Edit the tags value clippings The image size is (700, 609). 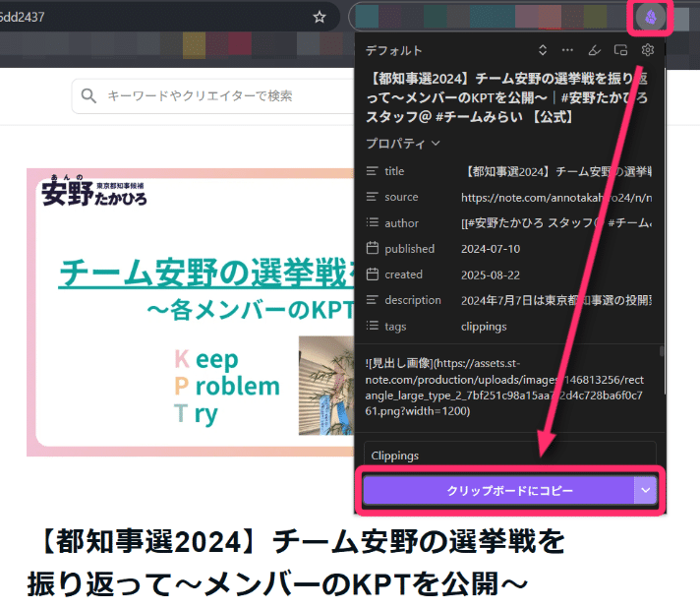pos(484,327)
